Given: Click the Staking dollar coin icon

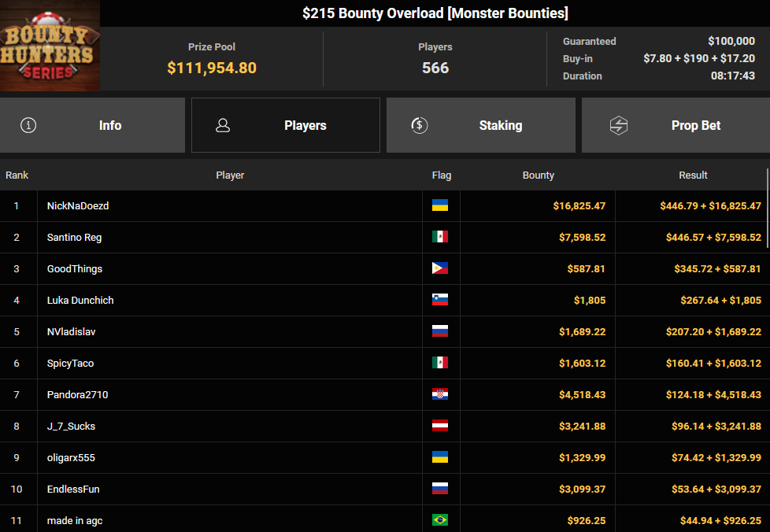Looking at the screenshot, I should pos(420,125).
